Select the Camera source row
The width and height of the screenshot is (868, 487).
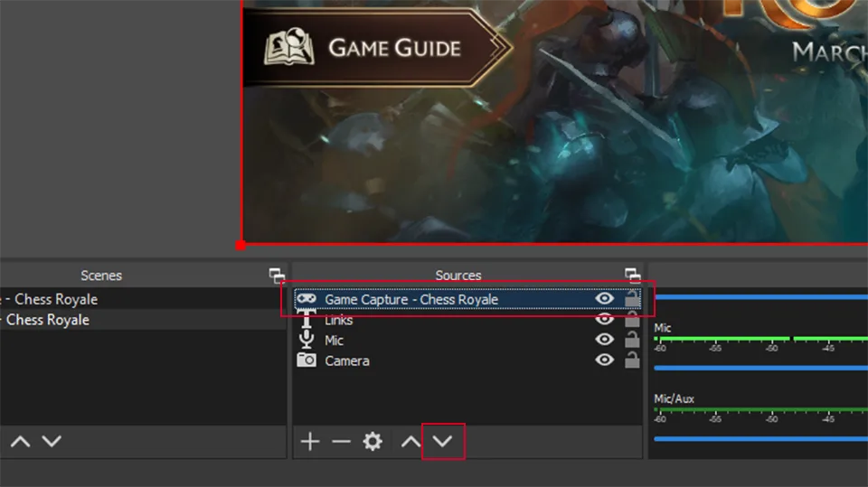click(x=467, y=361)
